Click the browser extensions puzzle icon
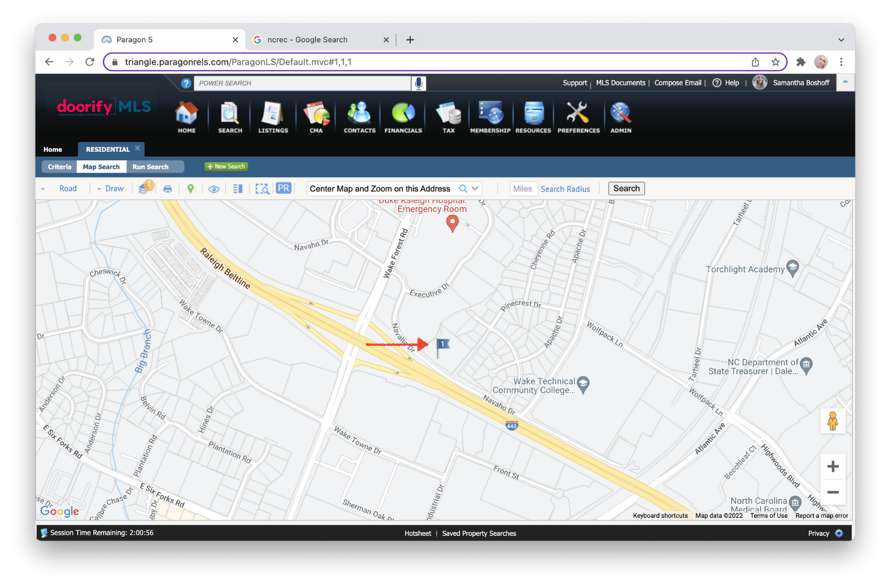 [801, 62]
